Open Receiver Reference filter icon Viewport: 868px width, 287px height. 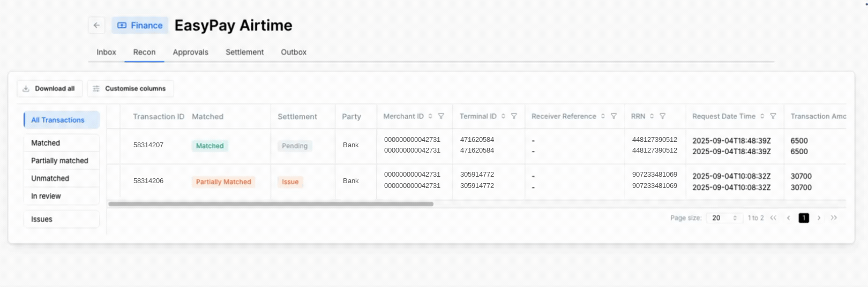tap(613, 116)
